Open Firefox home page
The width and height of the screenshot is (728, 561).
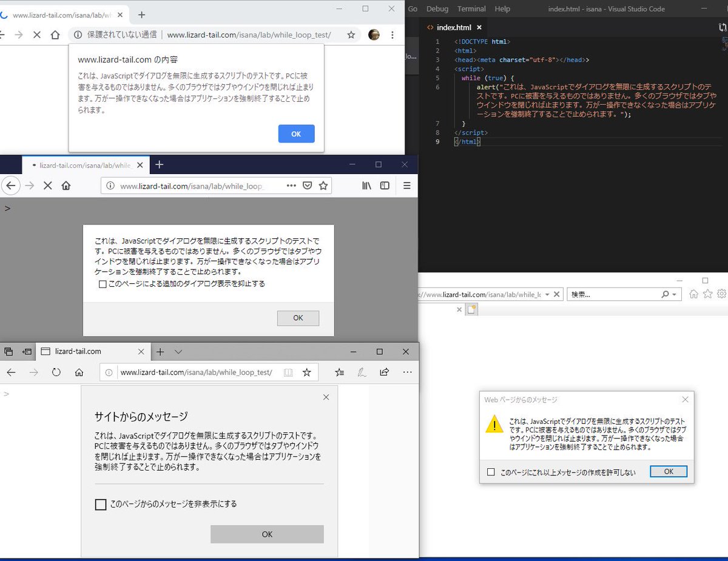coord(66,186)
